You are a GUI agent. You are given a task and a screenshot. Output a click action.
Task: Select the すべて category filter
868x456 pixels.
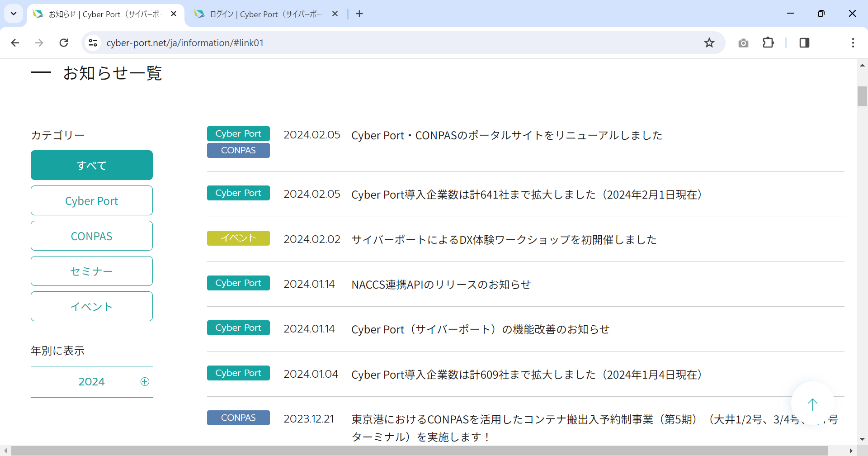[92, 165]
